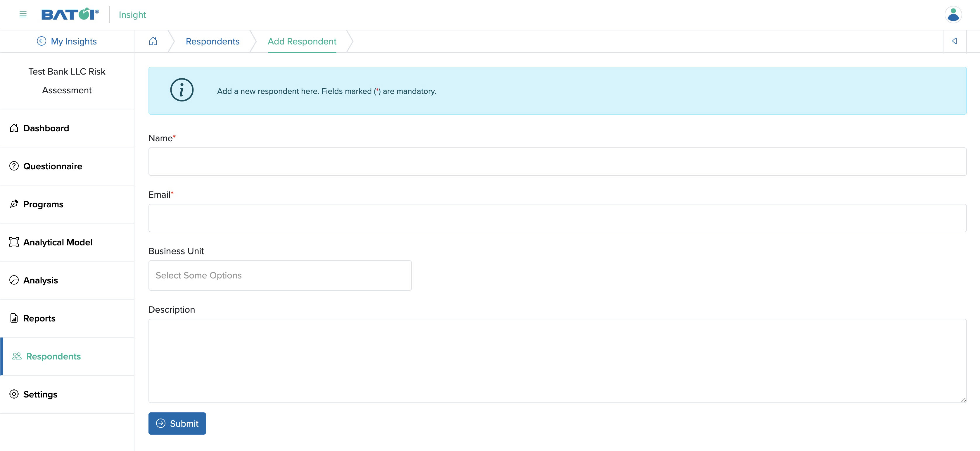Open the Questionnaire menu item
Image resolution: width=980 pixels, height=451 pixels.
point(67,166)
